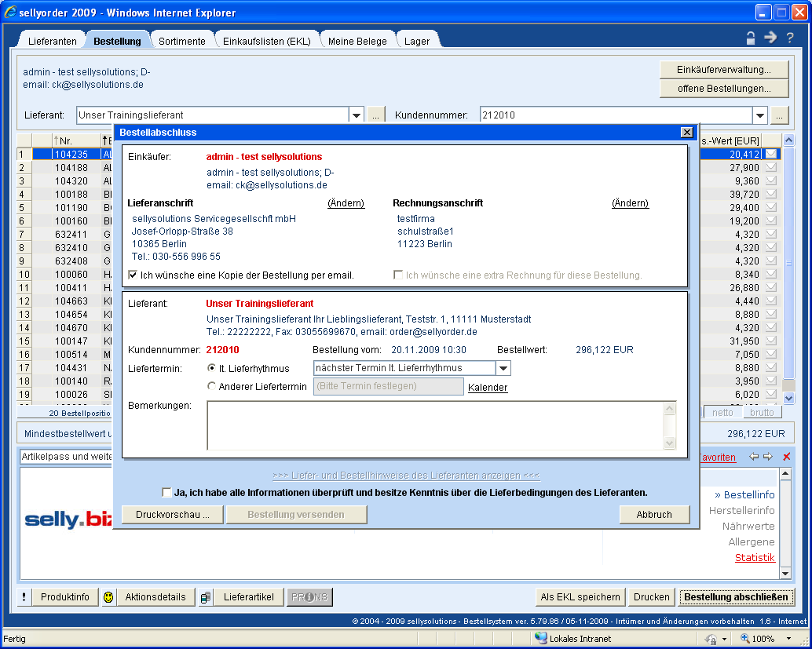Open the Lieferant dropdown list
The width and height of the screenshot is (812, 649).
coord(357,115)
